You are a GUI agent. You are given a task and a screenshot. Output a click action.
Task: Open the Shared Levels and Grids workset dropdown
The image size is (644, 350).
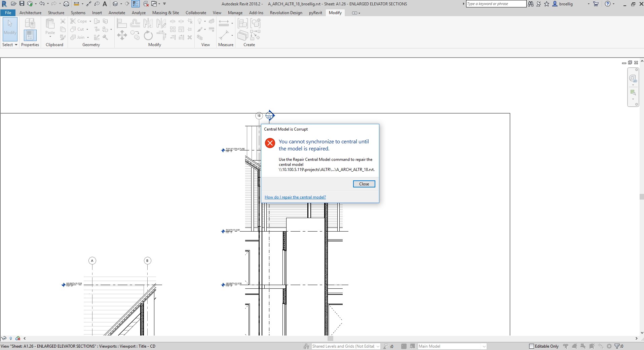click(346, 346)
